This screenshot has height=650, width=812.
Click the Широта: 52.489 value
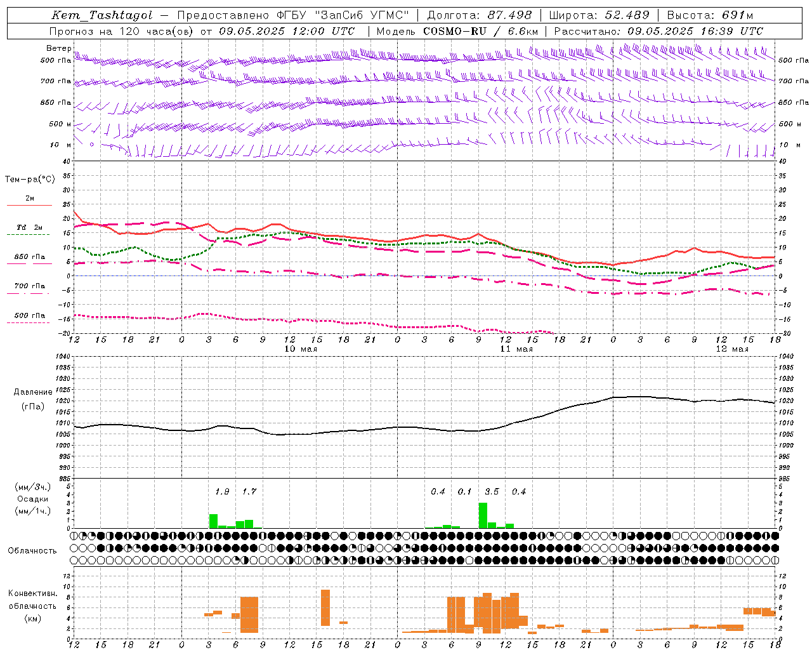coord(599,15)
